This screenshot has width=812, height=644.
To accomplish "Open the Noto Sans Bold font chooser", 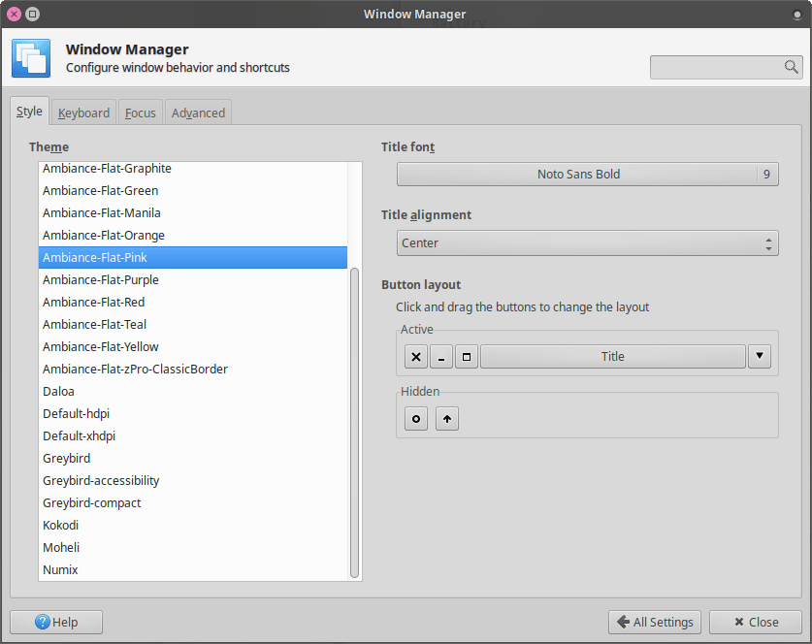I will pyautogui.click(x=587, y=175).
